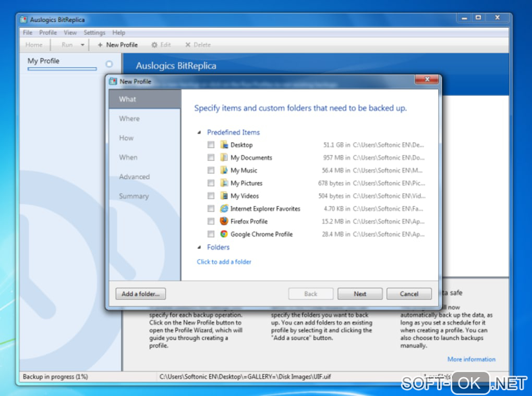Click the Next button
Screen dimensions: 532x396
point(360,293)
